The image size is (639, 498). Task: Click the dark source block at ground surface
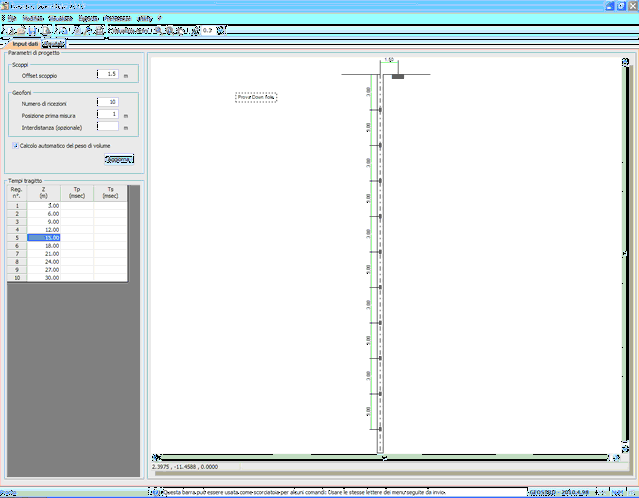coord(398,76)
